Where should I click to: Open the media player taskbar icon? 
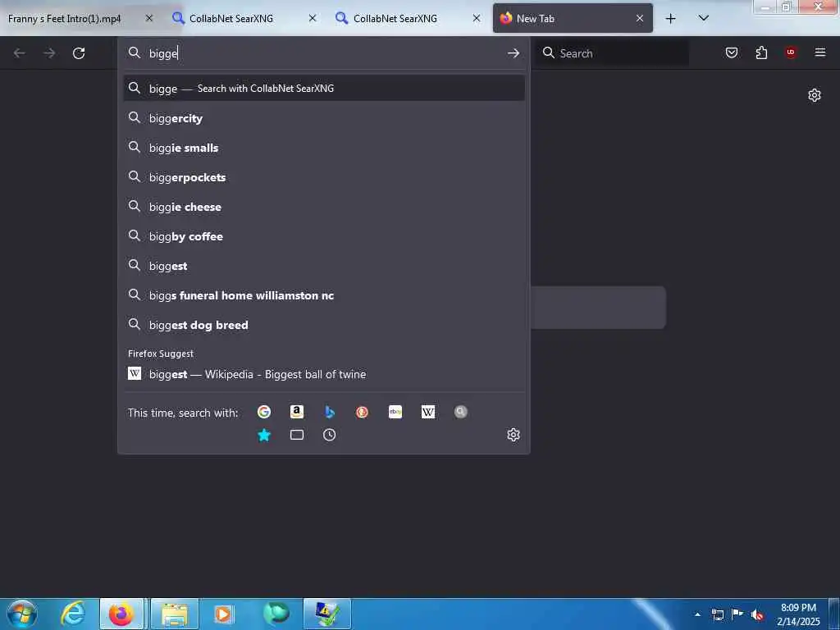224,614
